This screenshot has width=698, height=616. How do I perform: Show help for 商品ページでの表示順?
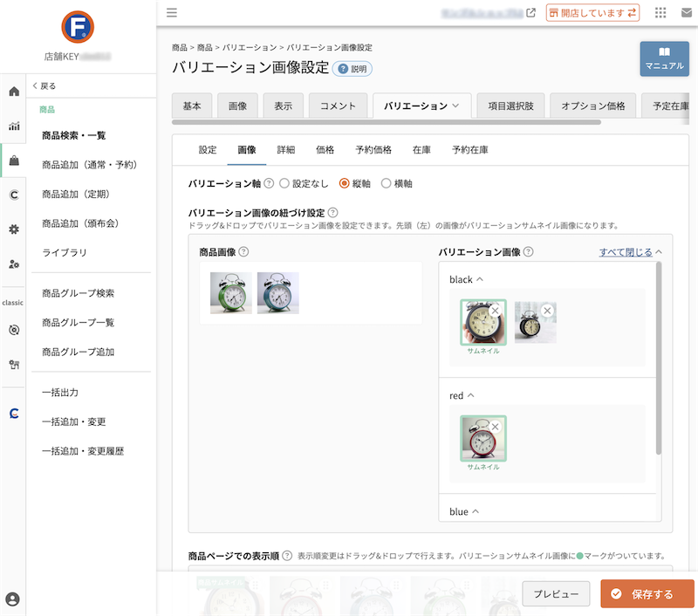pyautogui.click(x=287, y=556)
